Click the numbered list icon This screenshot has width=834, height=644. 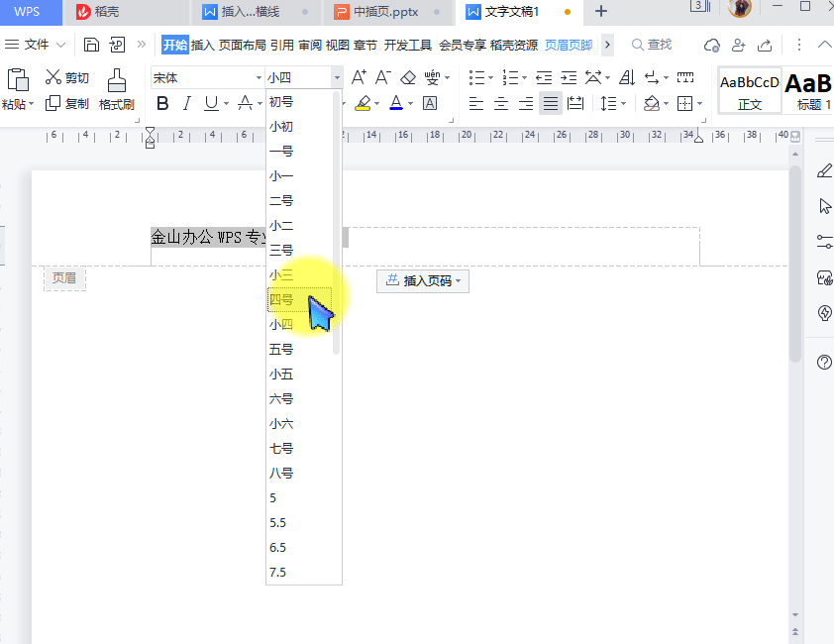pos(510,78)
